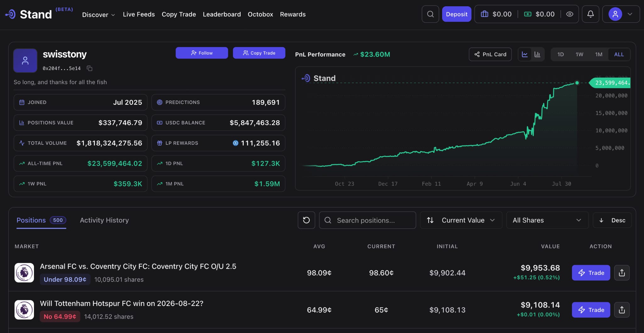The image size is (644, 333).
Task: Select the 1W time range
Action: [x=579, y=54]
